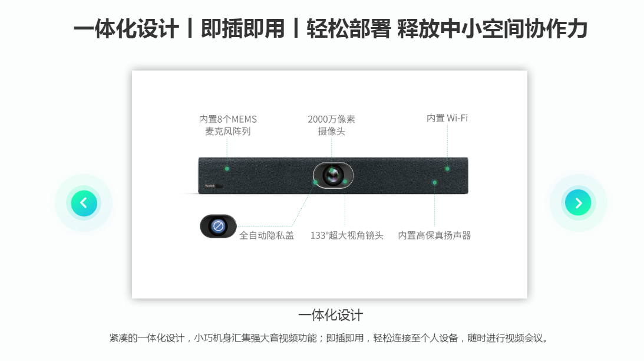Click the green dot right of the lens

(345, 182)
